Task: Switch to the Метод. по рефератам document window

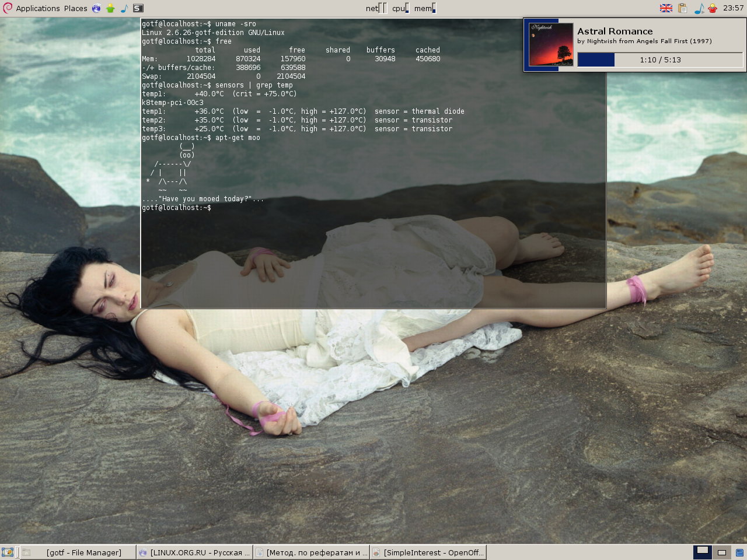Action: (x=312, y=552)
